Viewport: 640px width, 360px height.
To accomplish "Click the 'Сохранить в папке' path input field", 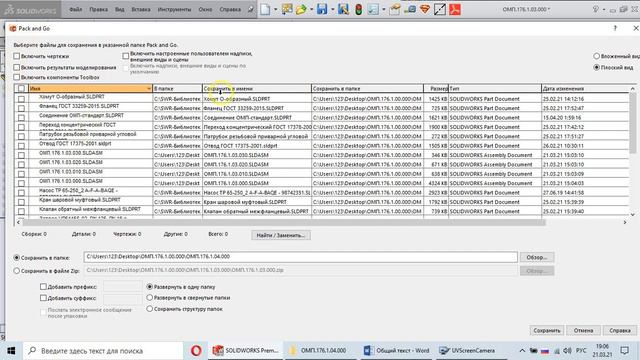I will coord(301,257).
